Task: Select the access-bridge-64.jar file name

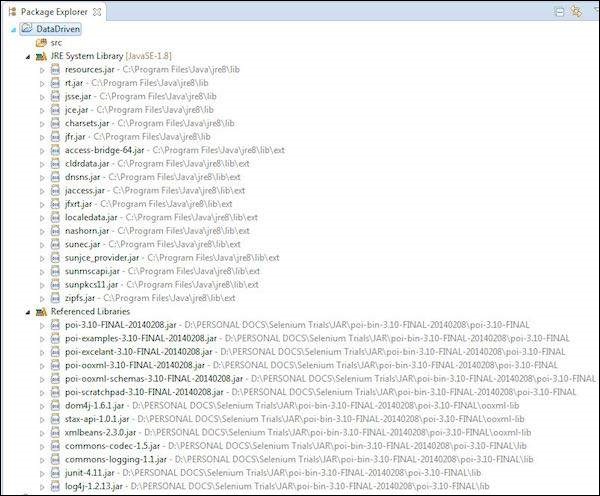Action: click(x=104, y=150)
